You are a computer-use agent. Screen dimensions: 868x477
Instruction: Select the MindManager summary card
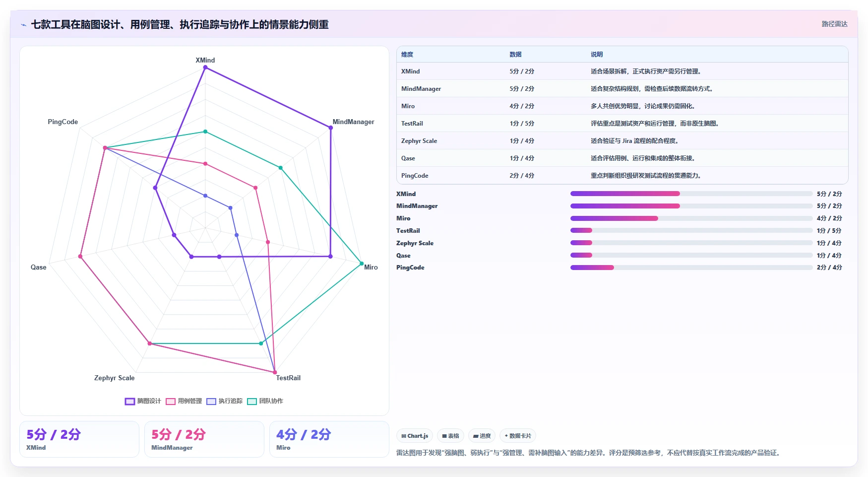pos(204,439)
